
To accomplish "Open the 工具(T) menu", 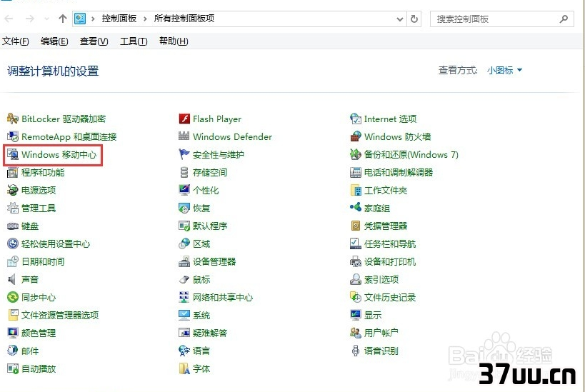I will tap(134, 41).
